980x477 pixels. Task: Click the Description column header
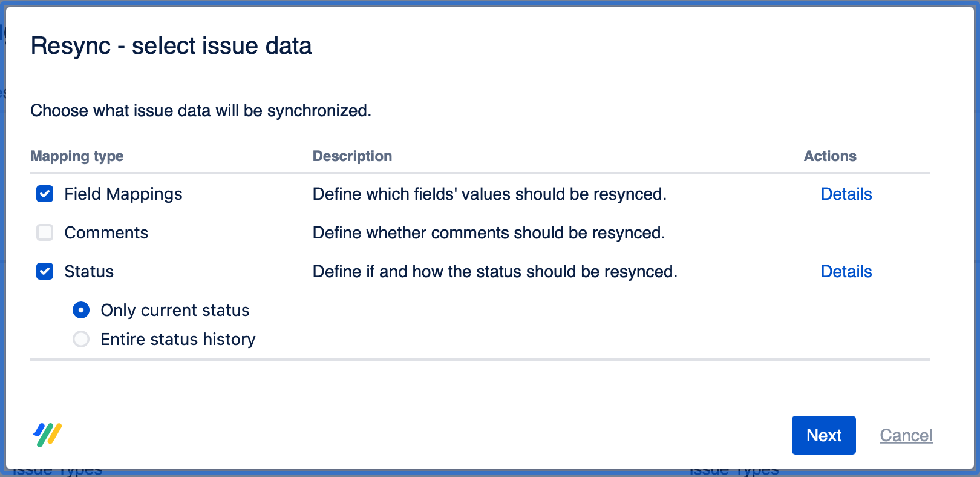(x=352, y=156)
